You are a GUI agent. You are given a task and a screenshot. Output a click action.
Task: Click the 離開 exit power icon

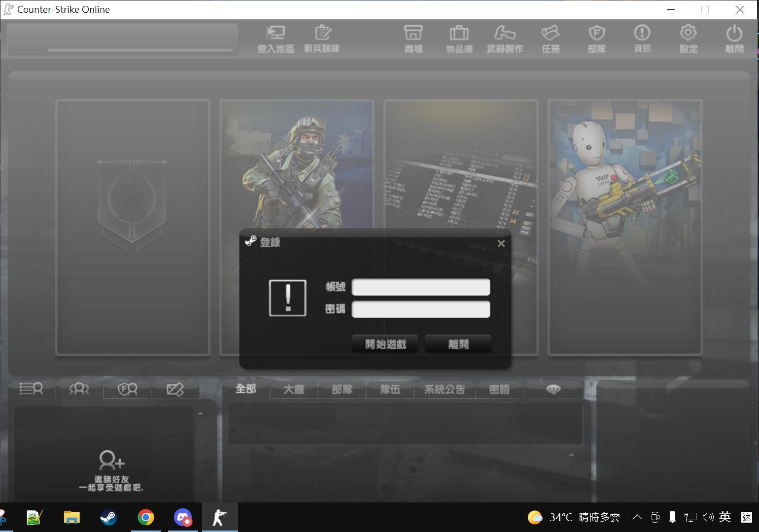734,38
